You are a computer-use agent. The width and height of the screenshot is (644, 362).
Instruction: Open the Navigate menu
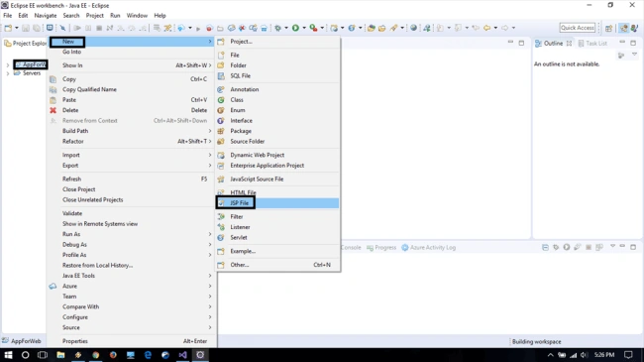(46, 15)
